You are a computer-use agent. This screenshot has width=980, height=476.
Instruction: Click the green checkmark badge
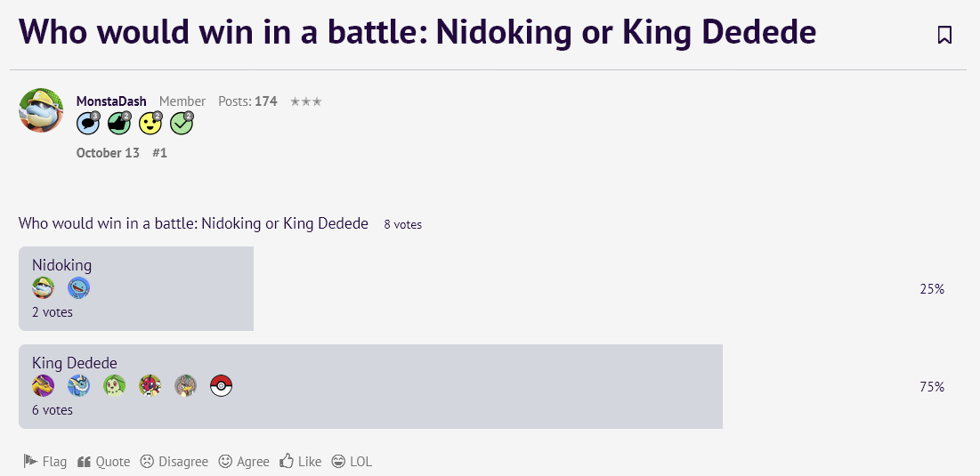pos(182,123)
